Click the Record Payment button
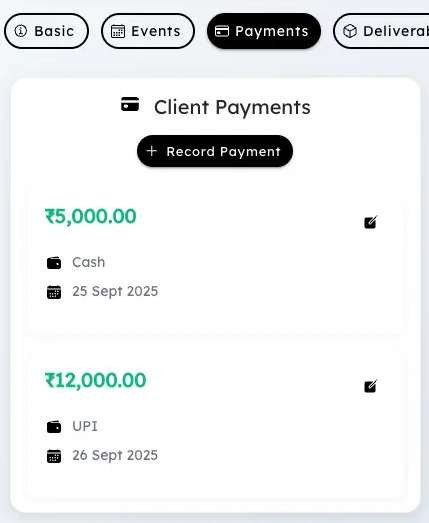Viewport: 429px width, 523px height. coord(215,151)
